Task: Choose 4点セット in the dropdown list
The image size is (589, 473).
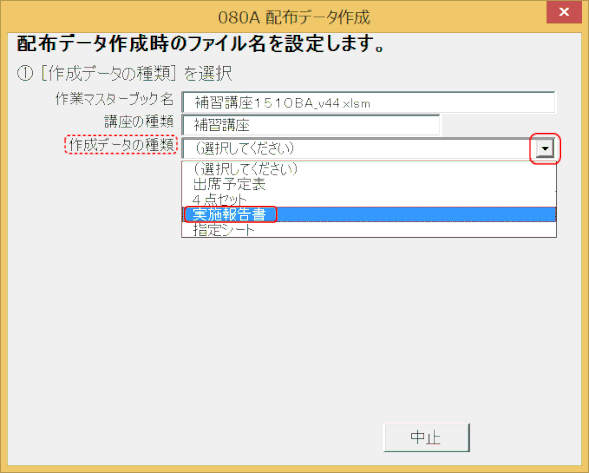Action: [369, 199]
